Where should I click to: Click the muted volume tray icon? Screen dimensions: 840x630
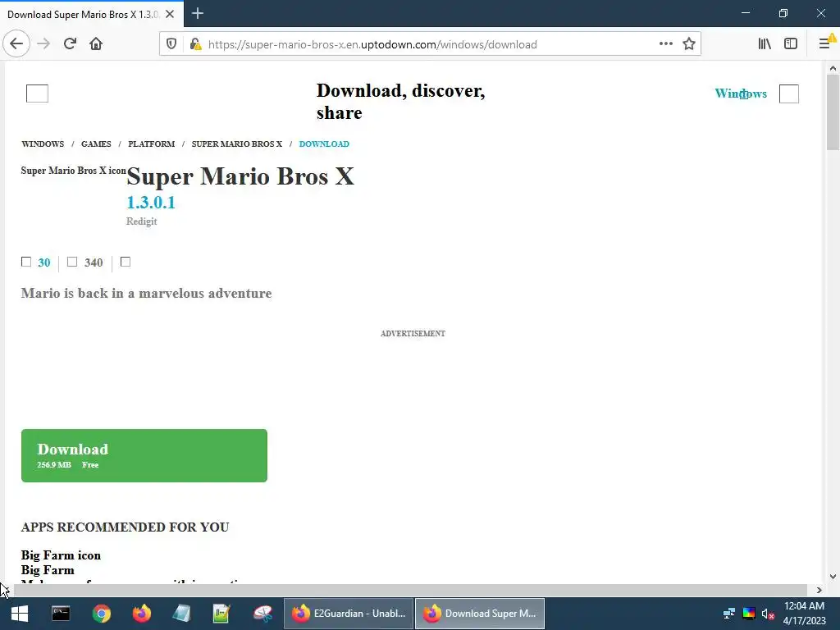(768, 614)
